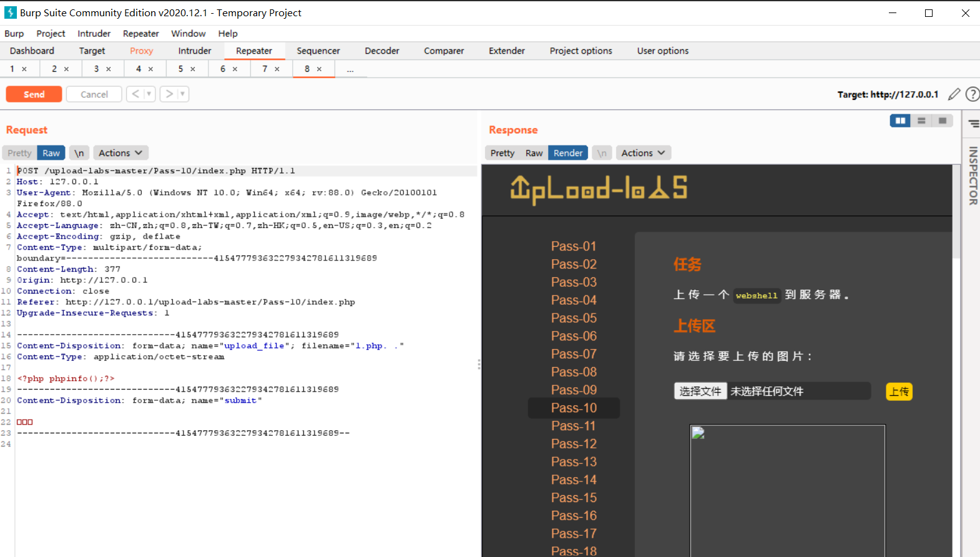Screen dimensions: 980x557
Task: Send the request
Action: [34, 94]
